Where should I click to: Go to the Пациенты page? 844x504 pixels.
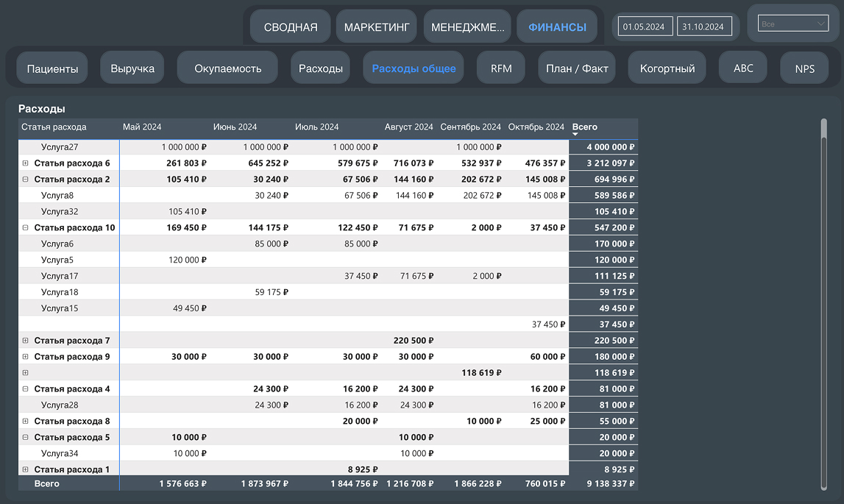52,68
